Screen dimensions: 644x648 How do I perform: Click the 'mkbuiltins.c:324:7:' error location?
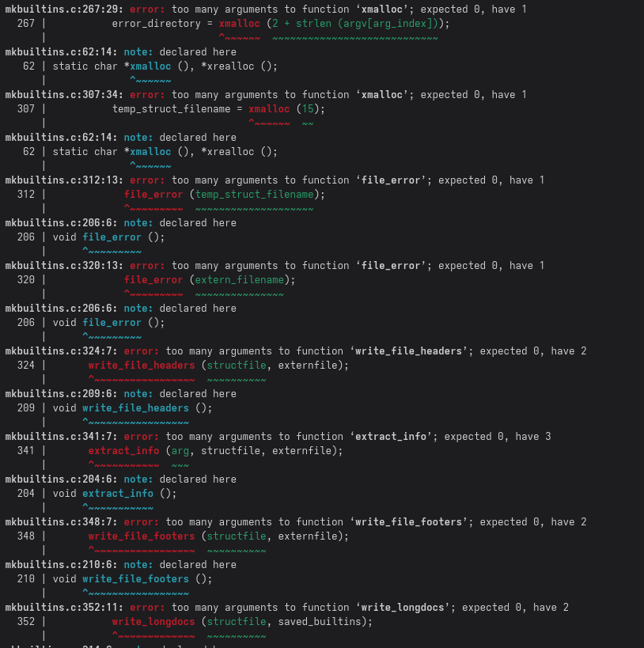point(61,351)
